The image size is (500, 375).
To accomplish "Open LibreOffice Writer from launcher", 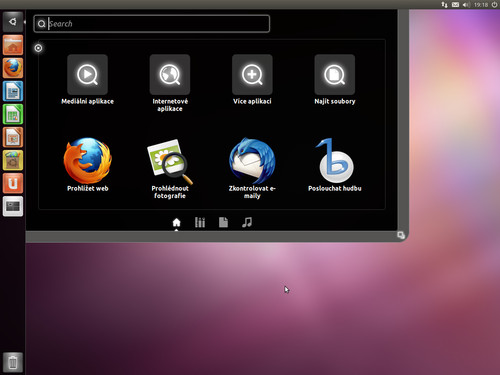I will [x=13, y=91].
